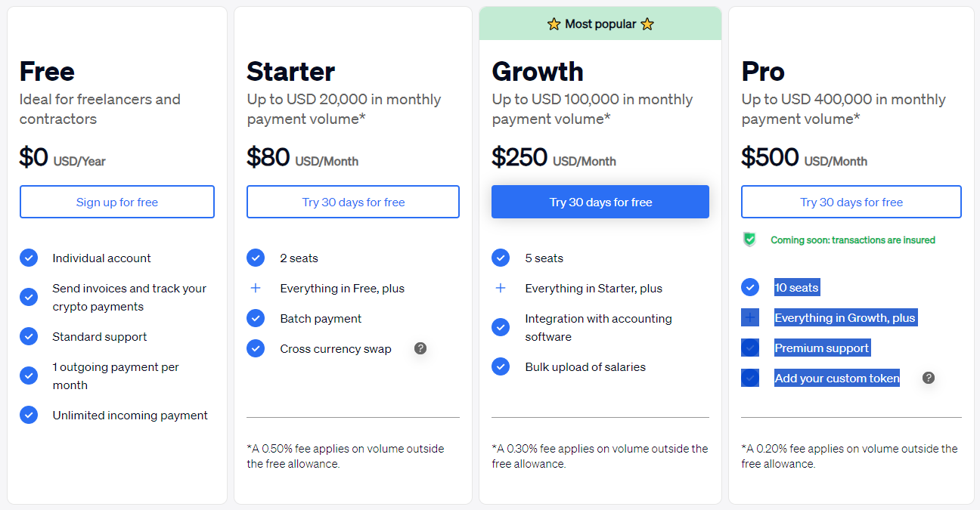Click the checkmark beside 10 seats

750,287
